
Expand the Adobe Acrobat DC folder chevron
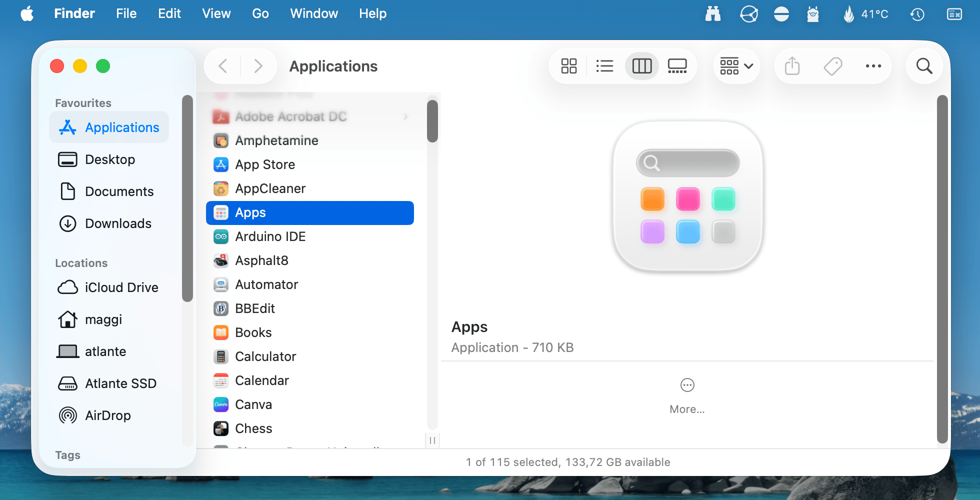tap(405, 116)
